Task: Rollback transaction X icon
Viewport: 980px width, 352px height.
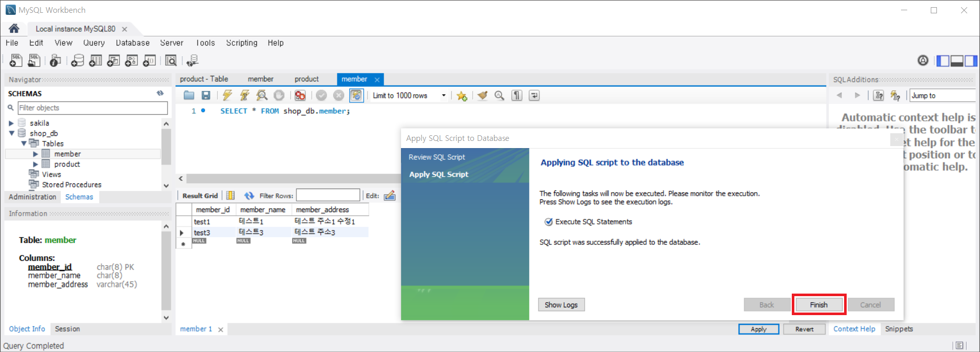Action: pos(338,95)
